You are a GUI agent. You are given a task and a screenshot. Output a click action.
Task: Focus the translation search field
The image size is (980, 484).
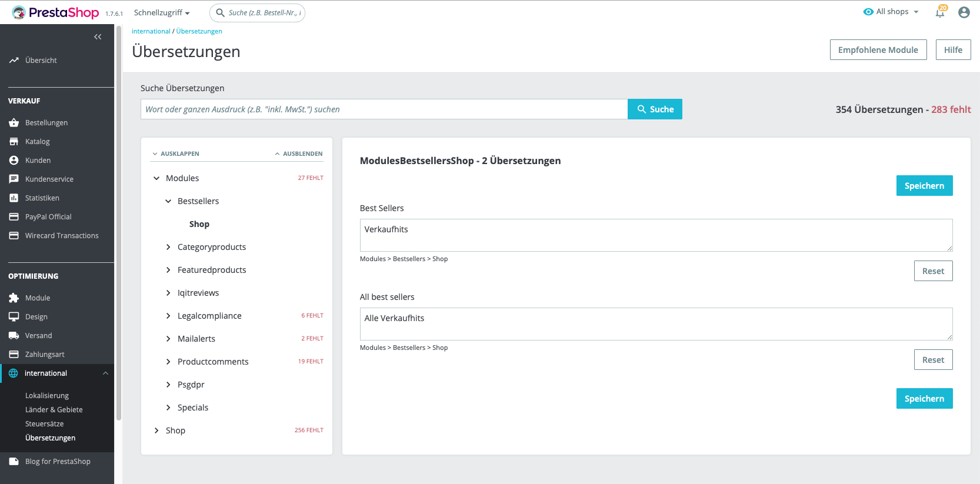coord(384,109)
